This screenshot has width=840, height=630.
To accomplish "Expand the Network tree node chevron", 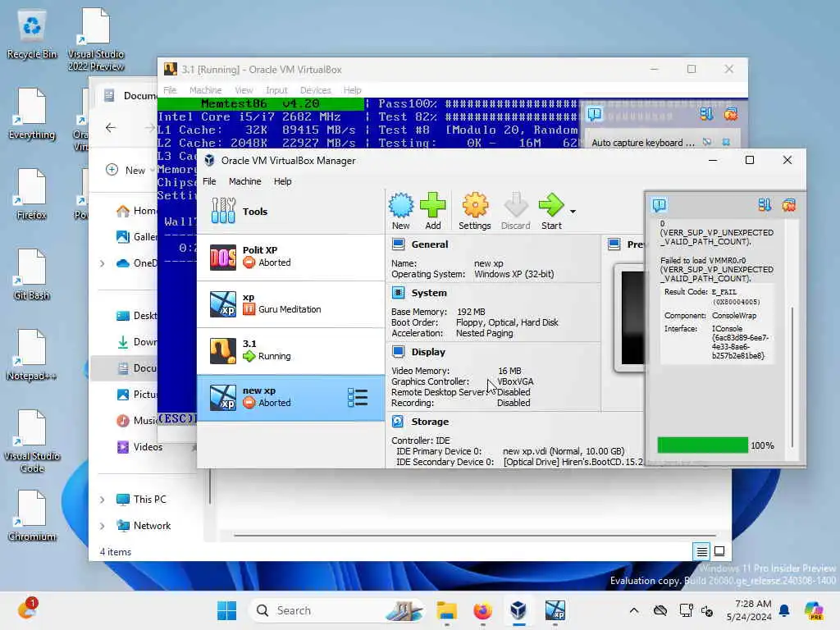I will (103, 526).
